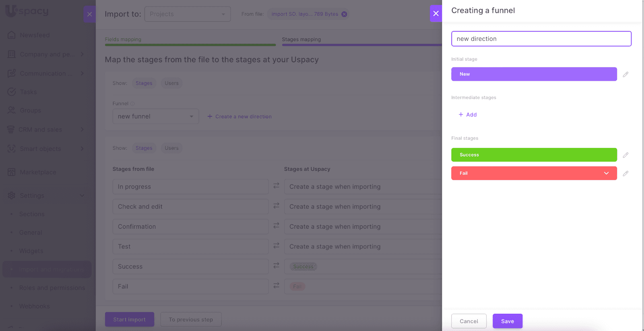
Task: Click swap arrows icon beside Confirmation row
Action: pyautogui.click(x=276, y=225)
